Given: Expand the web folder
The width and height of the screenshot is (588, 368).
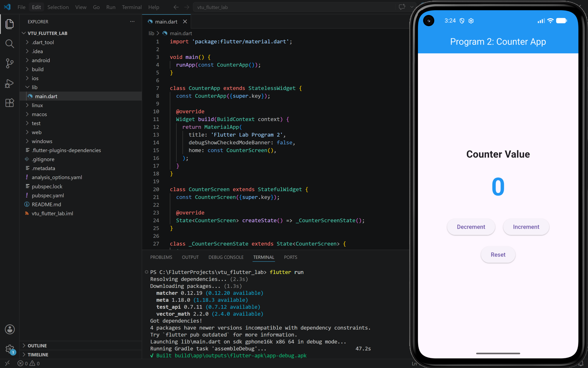Looking at the screenshot, I should point(27,132).
